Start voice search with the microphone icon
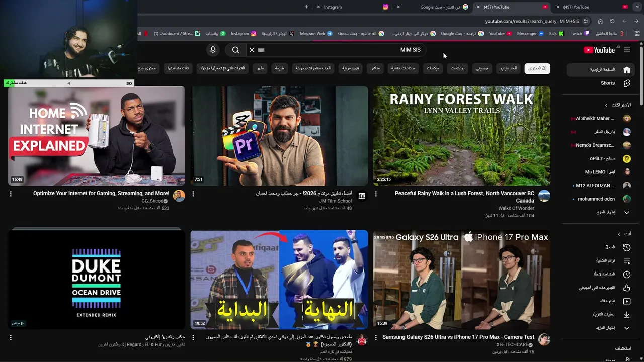This screenshot has width=644, height=362. click(x=213, y=50)
